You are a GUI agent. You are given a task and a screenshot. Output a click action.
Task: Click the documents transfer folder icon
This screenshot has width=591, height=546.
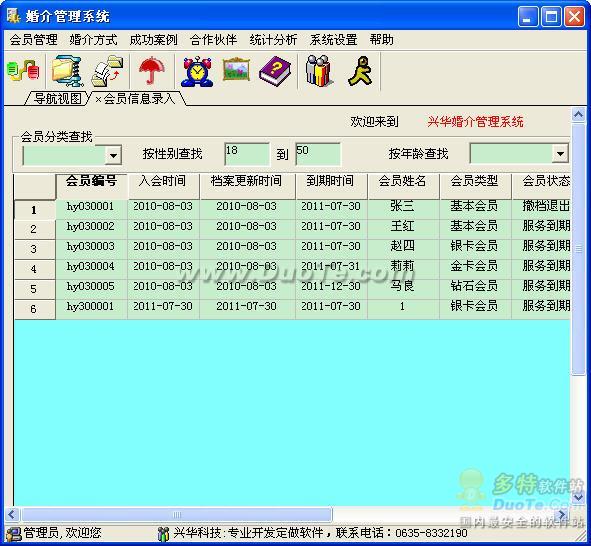pos(107,71)
